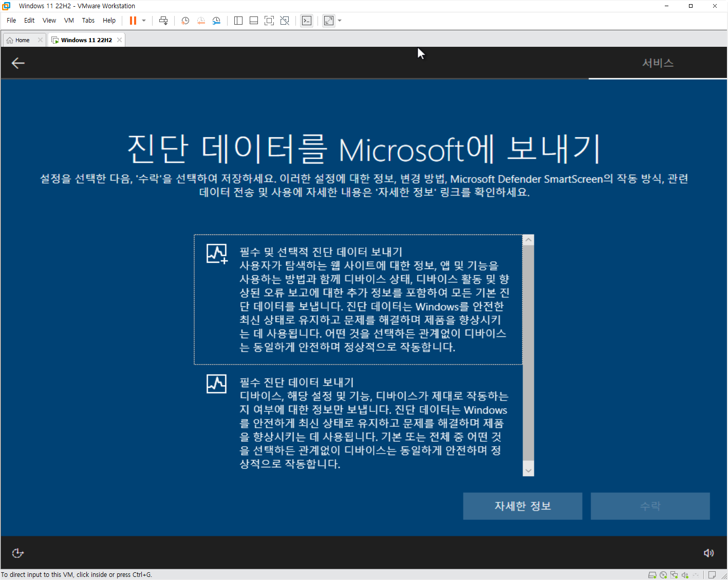Image resolution: width=728 pixels, height=580 pixels.
Task: Open the Edit menu
Action: click(29, 21)
